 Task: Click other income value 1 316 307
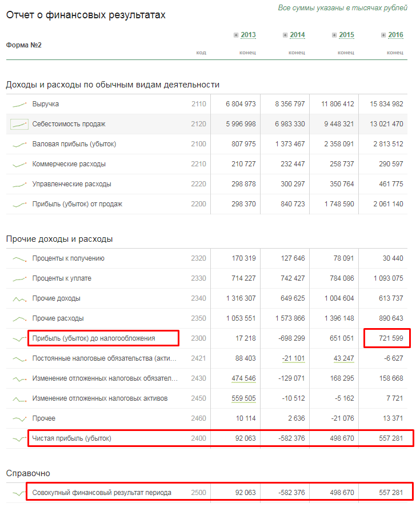pyautogui.click(x=241, y=298)
